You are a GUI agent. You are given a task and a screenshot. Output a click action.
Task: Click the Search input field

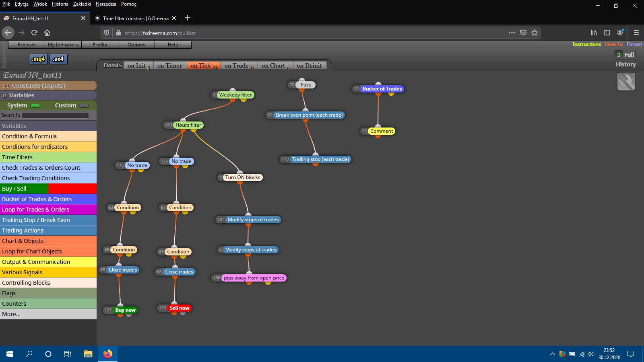coord(55,115)
